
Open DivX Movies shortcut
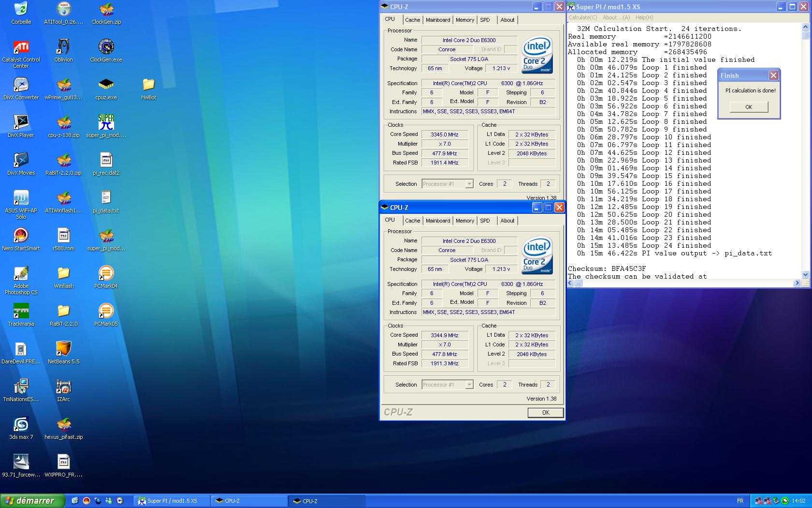(21, 160)
